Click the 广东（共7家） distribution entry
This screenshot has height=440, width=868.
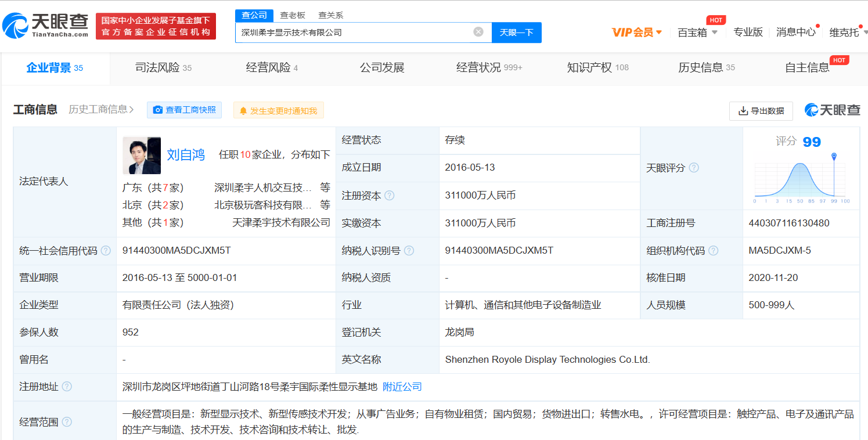point(153,187)
